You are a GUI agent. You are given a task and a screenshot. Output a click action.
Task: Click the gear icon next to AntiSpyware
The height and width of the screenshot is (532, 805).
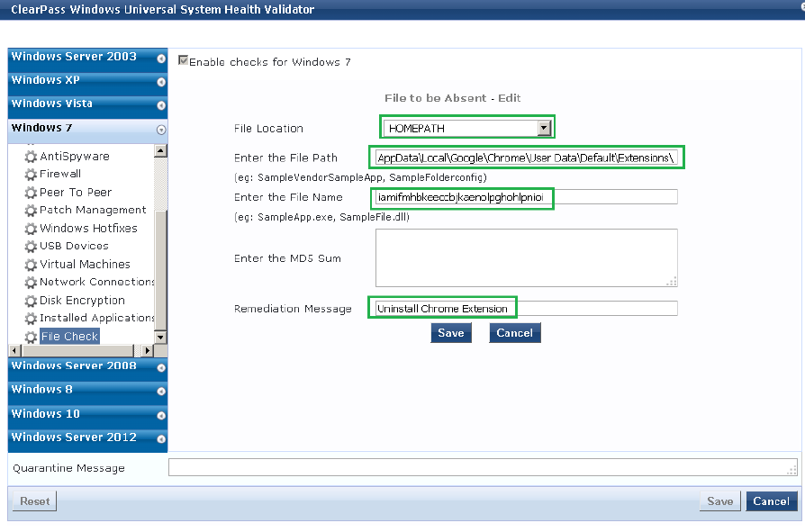31,157
